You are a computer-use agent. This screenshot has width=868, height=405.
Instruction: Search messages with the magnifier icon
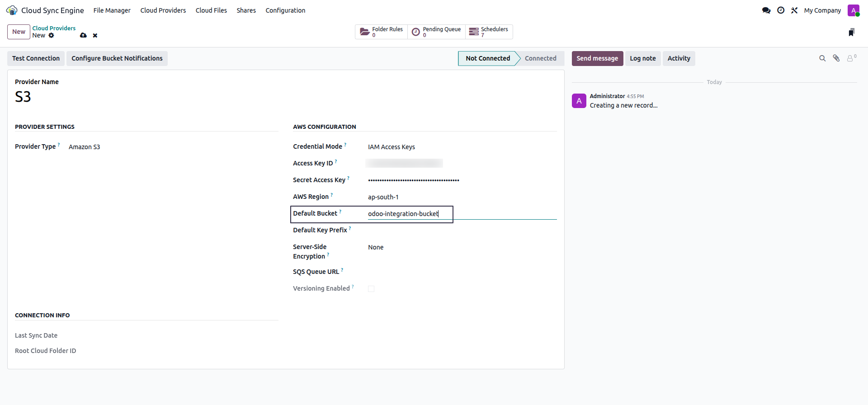point(822,58)
